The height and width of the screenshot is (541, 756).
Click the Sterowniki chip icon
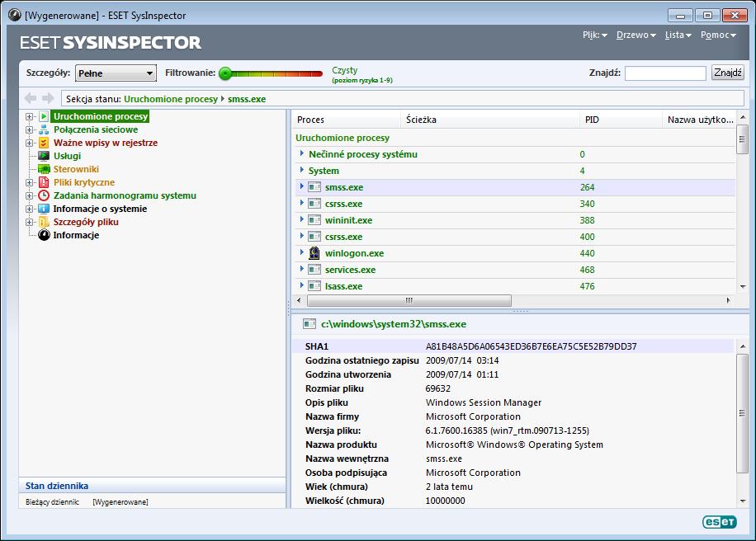pyautogui.click(x=44, y=169)
